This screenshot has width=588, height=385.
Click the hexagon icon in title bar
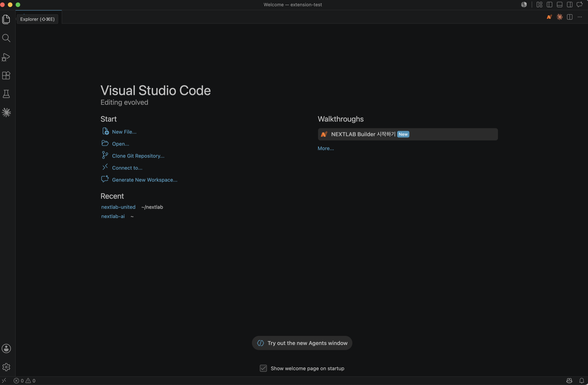coord(524,5)
